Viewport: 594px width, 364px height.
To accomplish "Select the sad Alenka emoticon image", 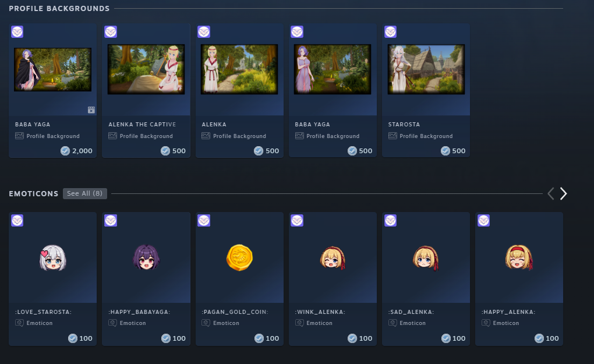I will (426, 258).
